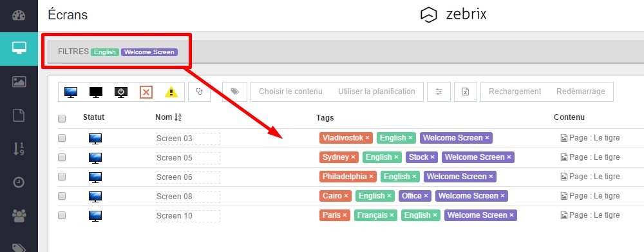
Task: Edit the Screen 08 name field
Action: click(187, 197)
